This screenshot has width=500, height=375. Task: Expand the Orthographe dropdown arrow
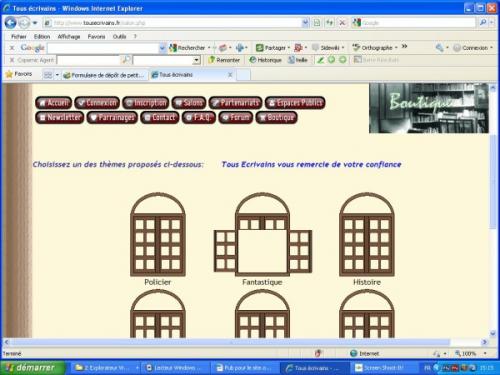(x=396, y=48)
